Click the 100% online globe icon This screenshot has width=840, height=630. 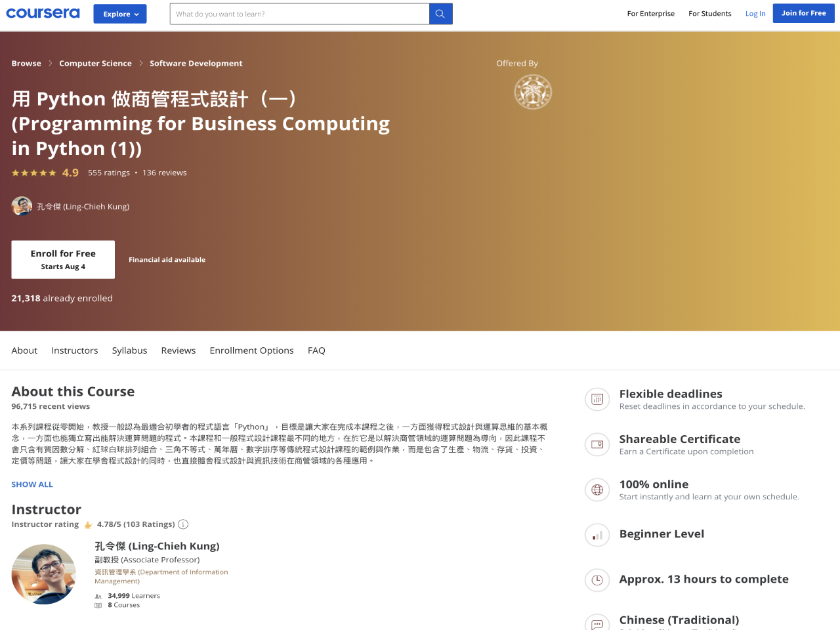point(597,490)
